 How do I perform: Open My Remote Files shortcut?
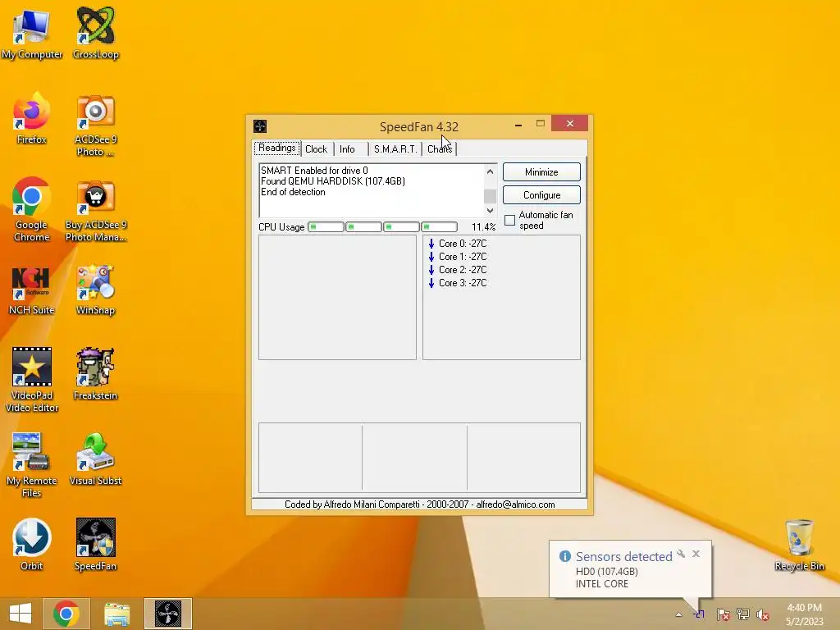[32, 465]
